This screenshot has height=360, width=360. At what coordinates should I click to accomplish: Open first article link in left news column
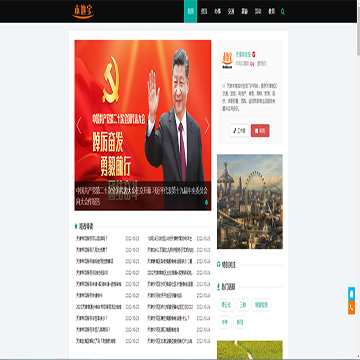pyautogui.click(x=92, y=238)
